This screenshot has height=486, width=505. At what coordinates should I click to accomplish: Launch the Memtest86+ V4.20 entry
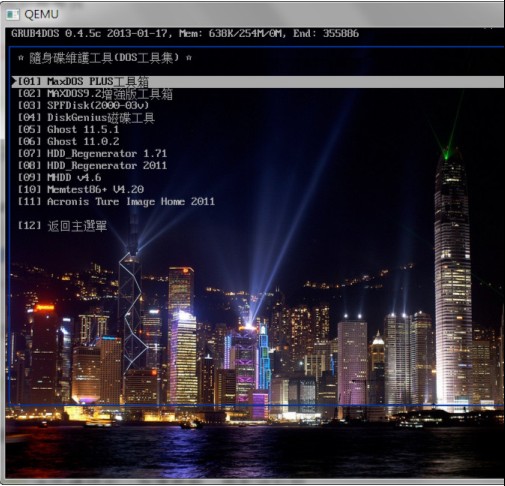81,189
